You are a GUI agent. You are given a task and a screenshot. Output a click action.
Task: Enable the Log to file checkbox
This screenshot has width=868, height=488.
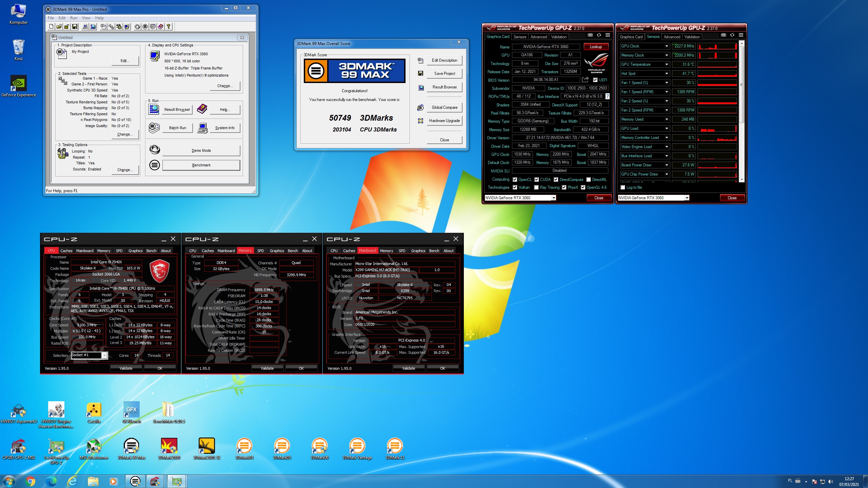(623, 187)
